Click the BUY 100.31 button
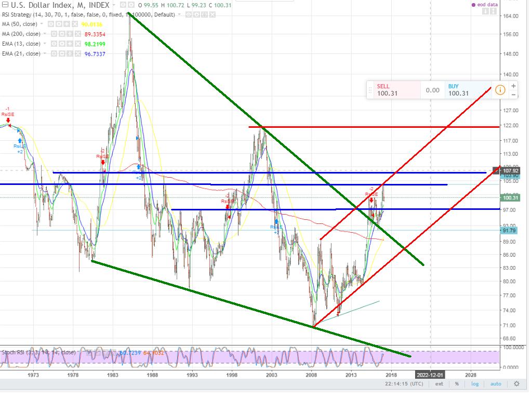 [x=468, y=90]
